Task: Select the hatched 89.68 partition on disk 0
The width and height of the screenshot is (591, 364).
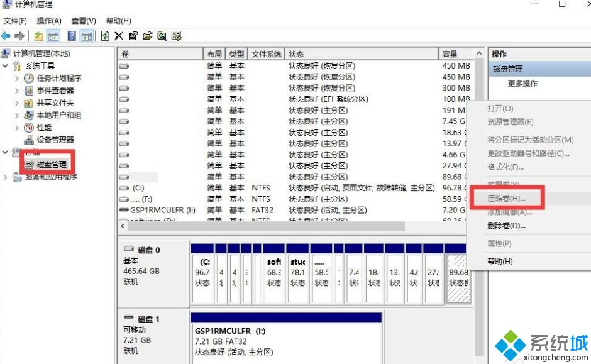Action: [x=458, y=278]
